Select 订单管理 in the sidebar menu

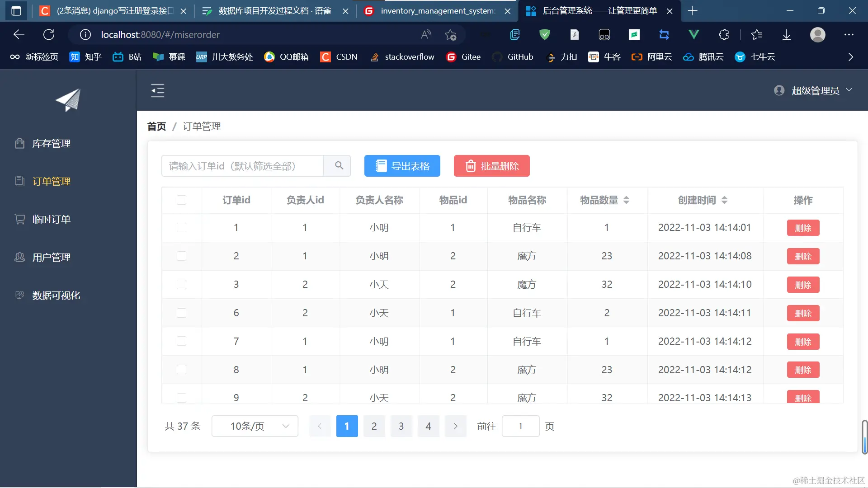[68, 181]
